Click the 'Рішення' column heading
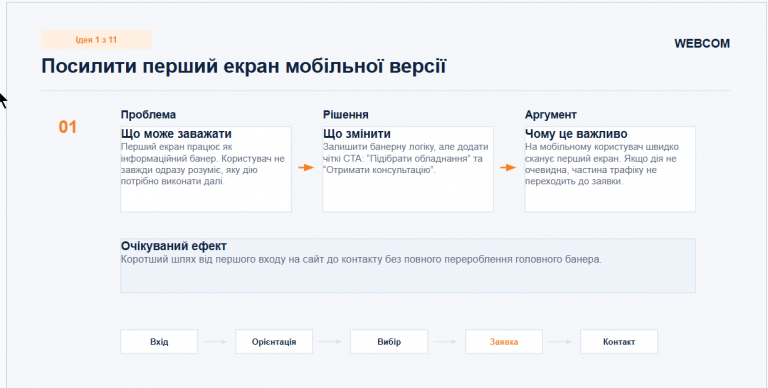Screen dimensions: 768x388 click(x=346, y=115)
